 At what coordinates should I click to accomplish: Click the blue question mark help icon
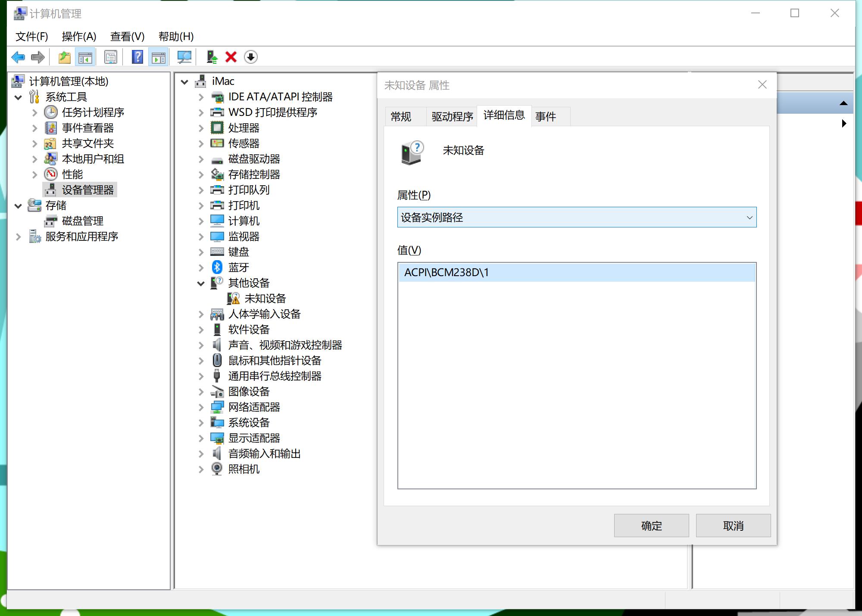pyautogui.click(x=137, y=57)
